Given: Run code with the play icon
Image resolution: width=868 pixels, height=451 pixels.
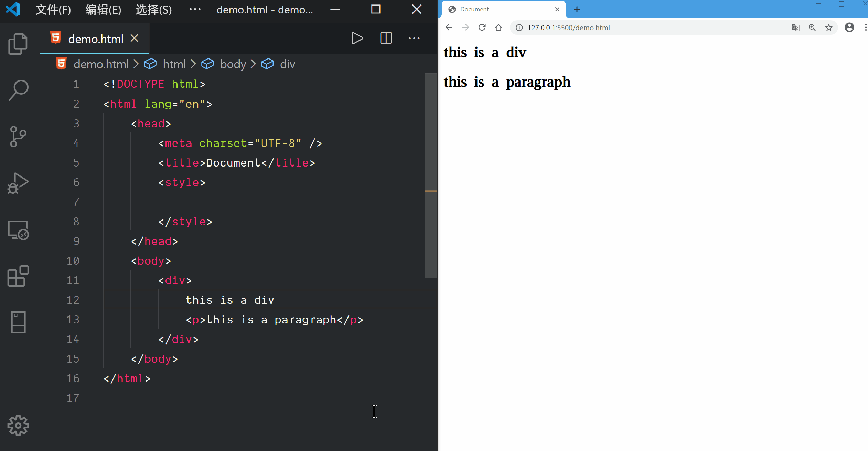Looking at the screenshot, I should [x=357, y=38].
